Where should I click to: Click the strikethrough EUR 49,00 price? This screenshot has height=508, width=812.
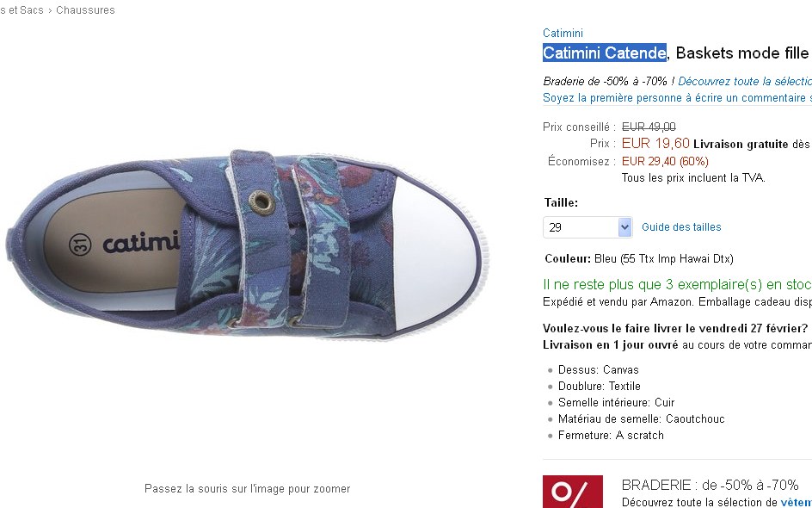[649, 127]
